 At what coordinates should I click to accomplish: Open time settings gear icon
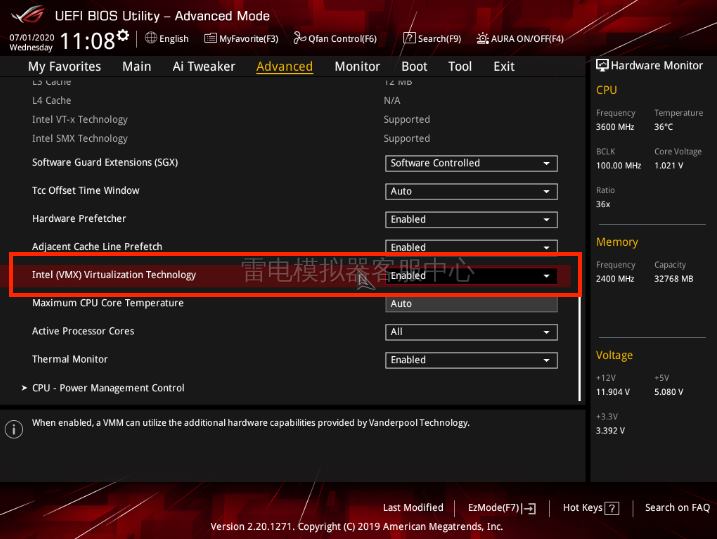[123, 35]
